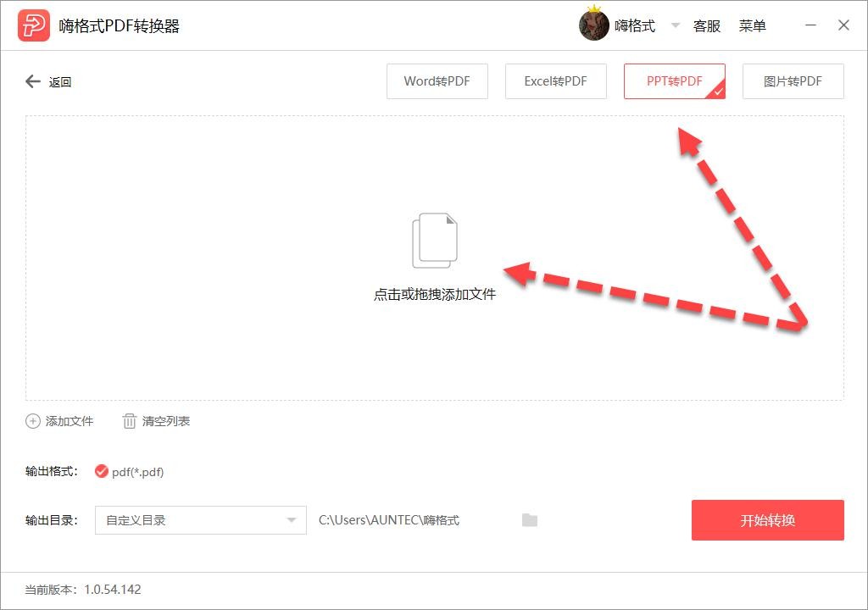Click the plus icon for 添加文件
This screenshot has width=868, height=610.
(x=33, y=421)
